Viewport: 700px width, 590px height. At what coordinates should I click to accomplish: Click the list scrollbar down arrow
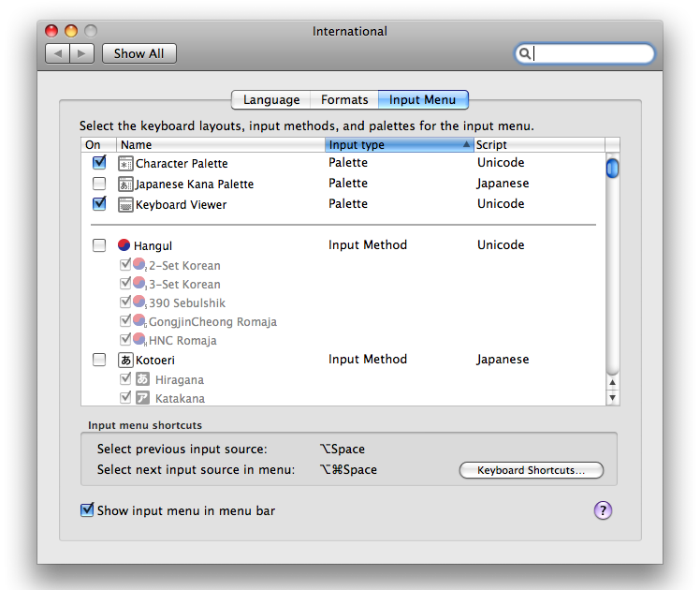point(612,397)
